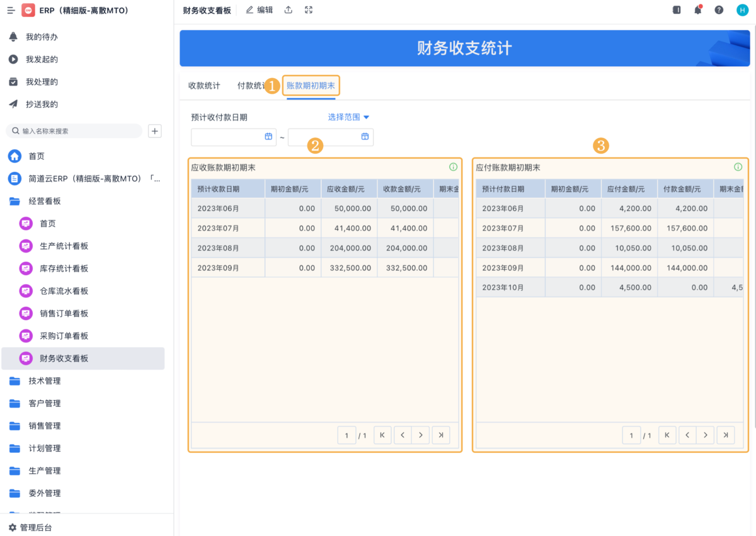Click the 编辑 button
The height and width of the screenshot is (536, 756).
[x=260, y=10]
